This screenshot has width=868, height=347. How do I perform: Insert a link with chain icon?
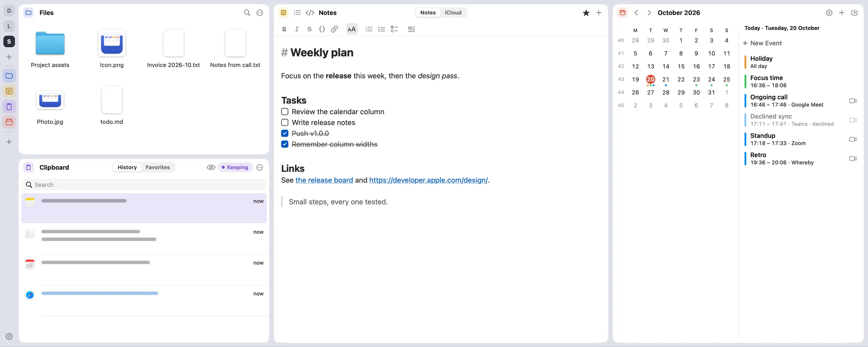(335, 29)
